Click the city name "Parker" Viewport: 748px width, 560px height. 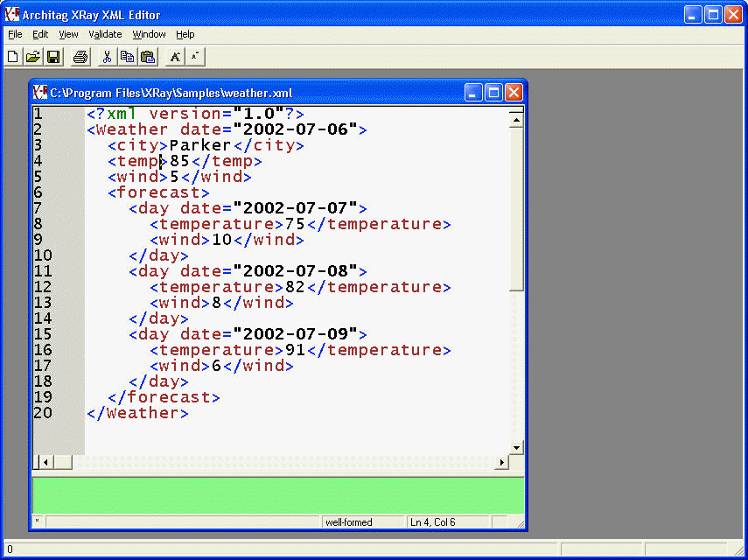coord(199,145)
